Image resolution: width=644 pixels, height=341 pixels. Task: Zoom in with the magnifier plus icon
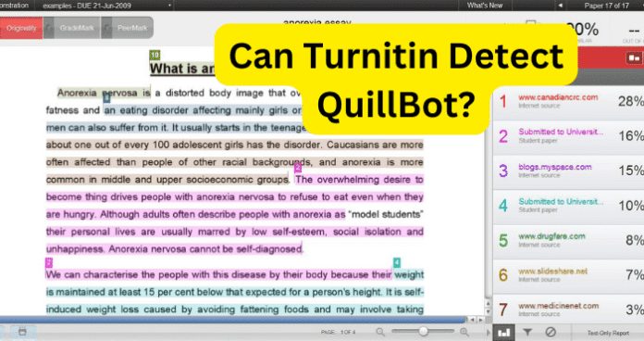pos(464,332)
